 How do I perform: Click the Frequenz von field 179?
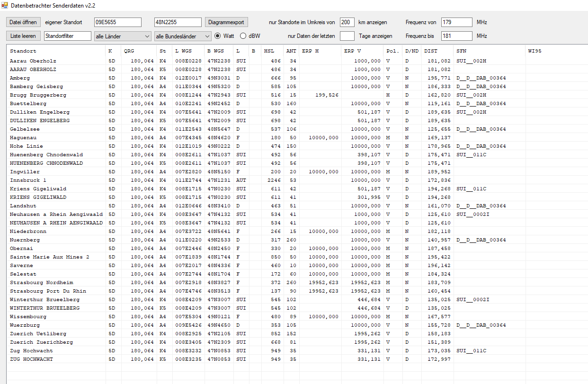(456, 22)
